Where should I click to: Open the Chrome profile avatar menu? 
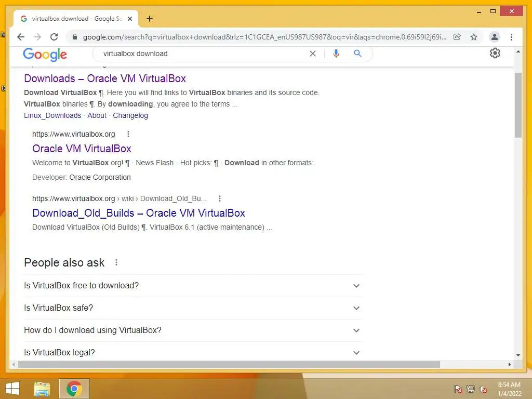coord(495,37)
